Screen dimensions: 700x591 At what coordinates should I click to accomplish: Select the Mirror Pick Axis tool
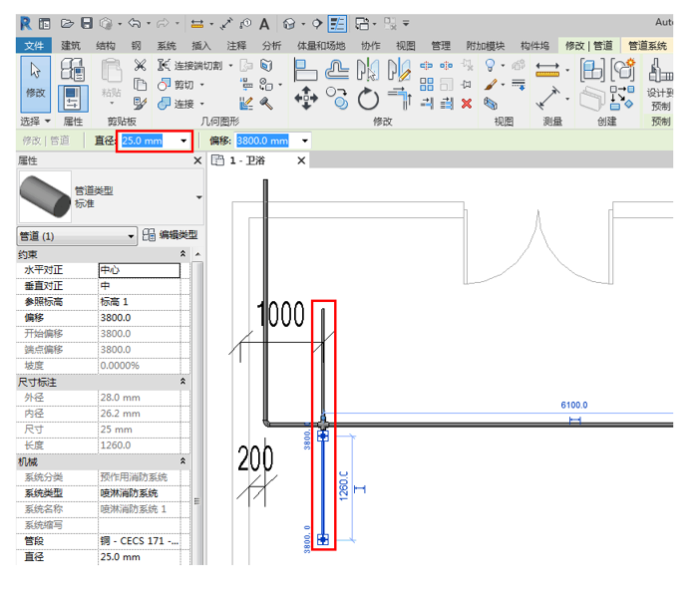368,70
